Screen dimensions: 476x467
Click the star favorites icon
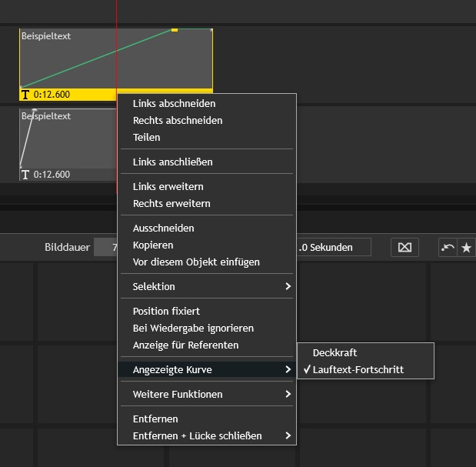466,248
